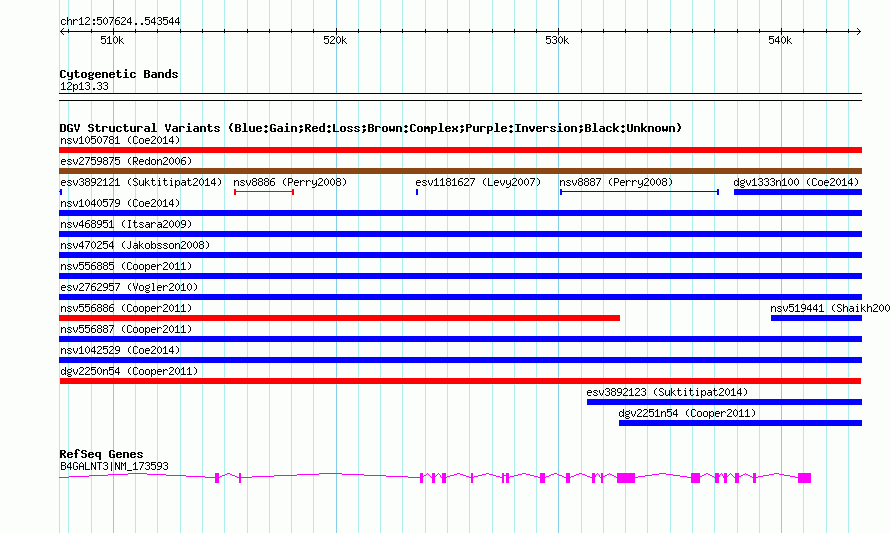This screenshot has height=533, width=890.
Task: Click the nsv1042529 (Coe2014) label
Action: pos(120,350)
